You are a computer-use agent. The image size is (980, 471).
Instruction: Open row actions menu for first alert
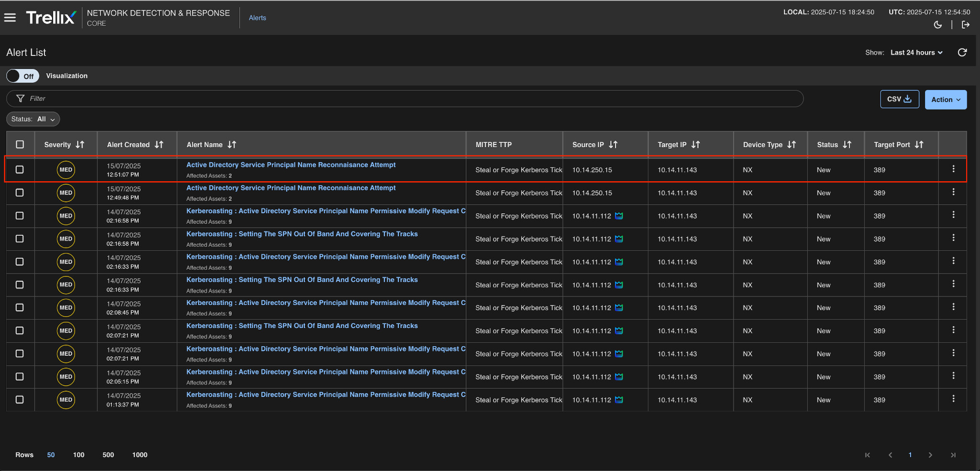click(x=953, y=169)
